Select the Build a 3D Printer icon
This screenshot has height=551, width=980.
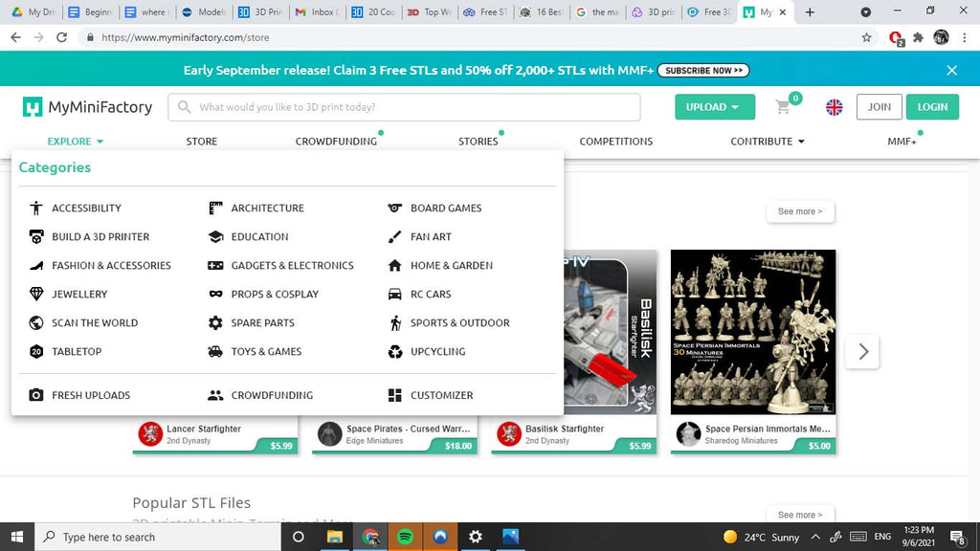(x=36, y=237)
